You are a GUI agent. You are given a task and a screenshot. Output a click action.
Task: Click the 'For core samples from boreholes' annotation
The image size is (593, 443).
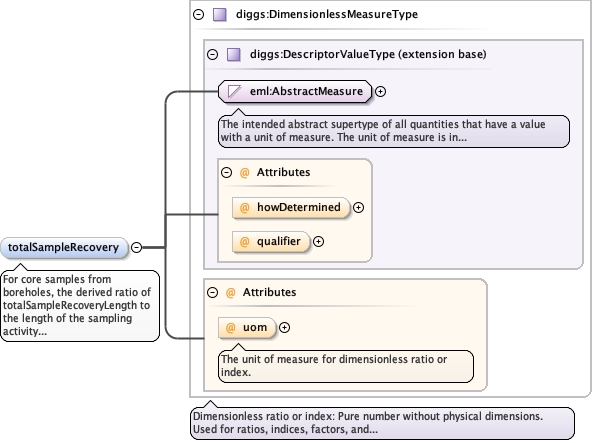pos(80,306)
